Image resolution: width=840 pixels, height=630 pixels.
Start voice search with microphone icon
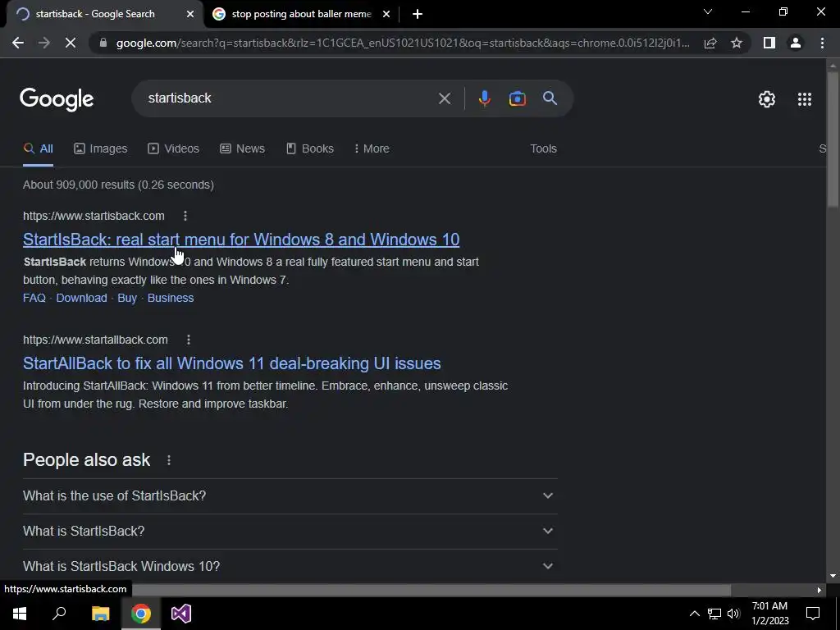pos(485,98)
